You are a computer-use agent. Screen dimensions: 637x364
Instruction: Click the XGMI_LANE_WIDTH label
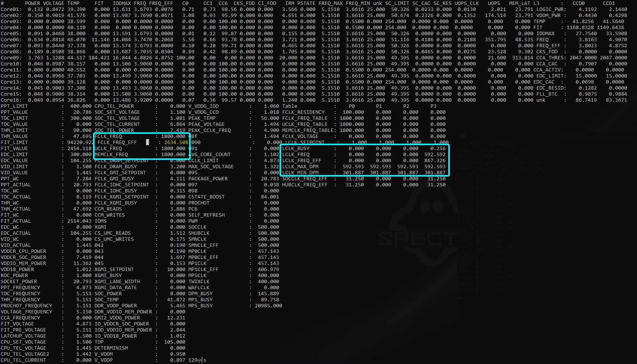point(117,282)
